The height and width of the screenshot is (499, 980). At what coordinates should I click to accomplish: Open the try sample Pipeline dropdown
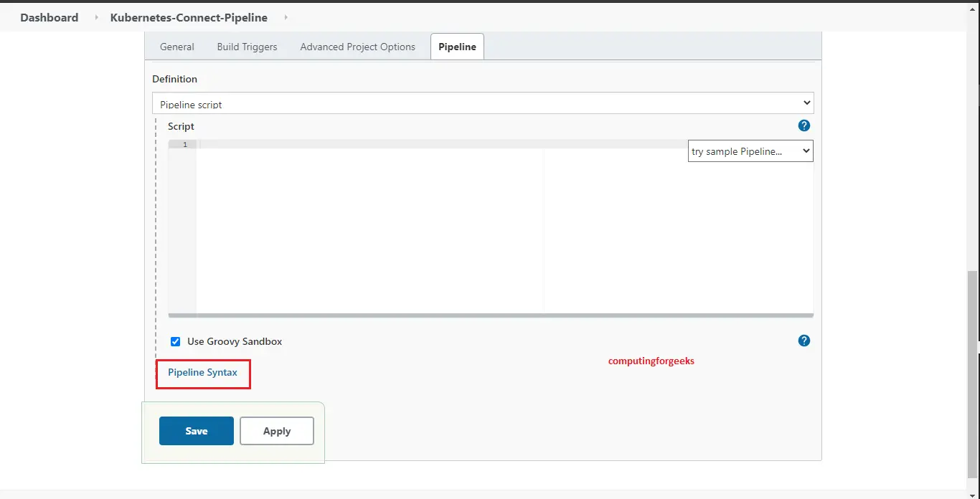[750, 151]
